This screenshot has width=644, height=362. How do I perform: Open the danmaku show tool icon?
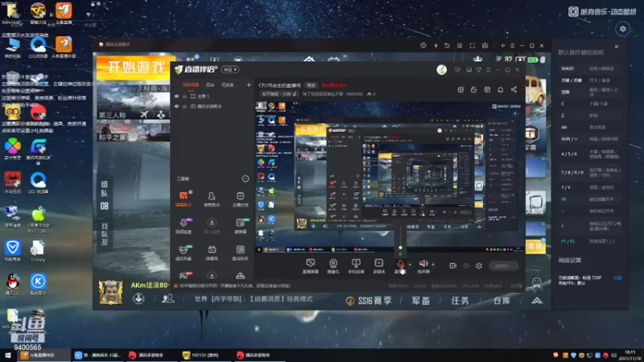(x=212, y=253)
